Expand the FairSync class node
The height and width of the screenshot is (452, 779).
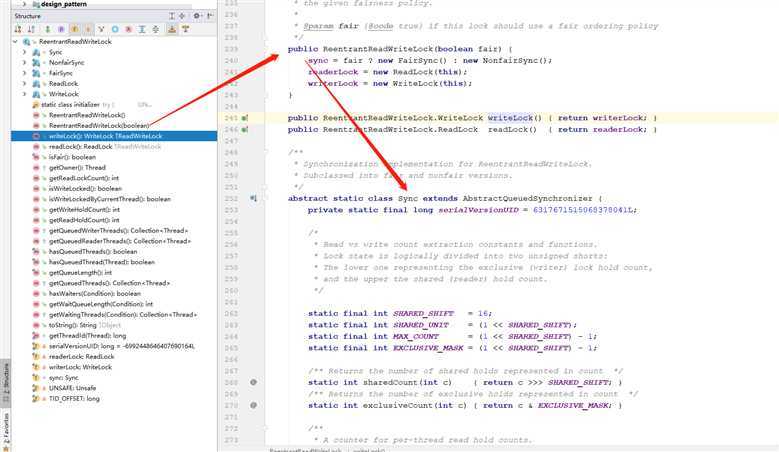[24, 73]
